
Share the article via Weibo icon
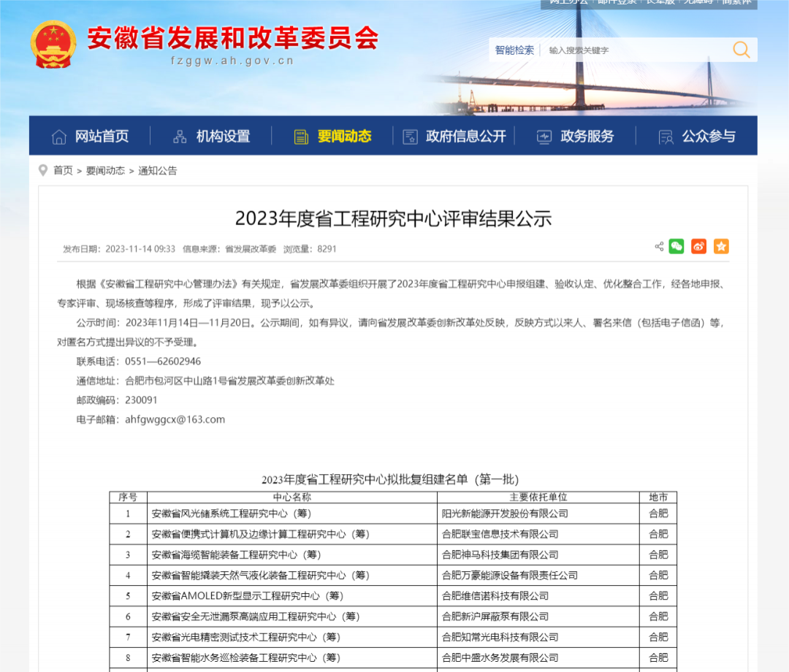point(698,246)
